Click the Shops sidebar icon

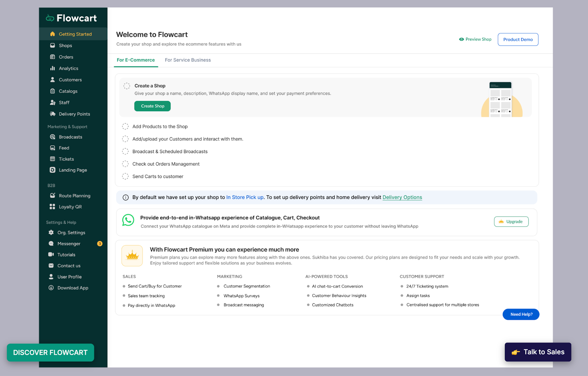(x=53, y=46)
